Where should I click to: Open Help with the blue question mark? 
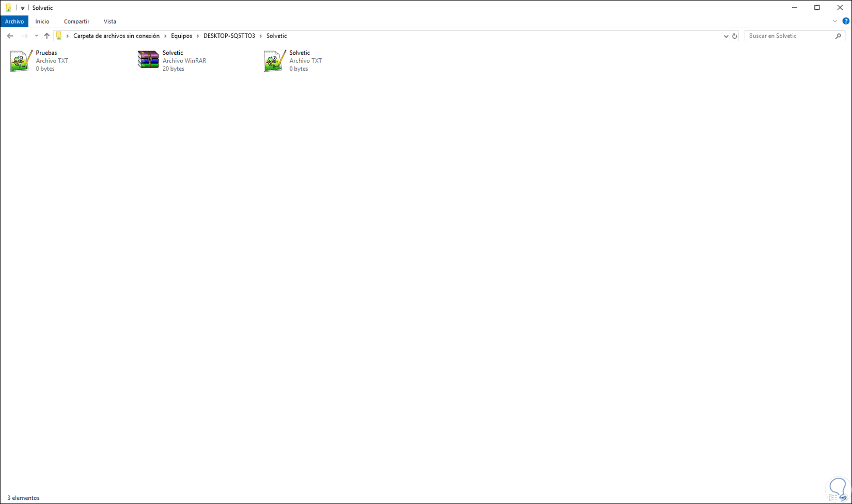pos(846,21)
